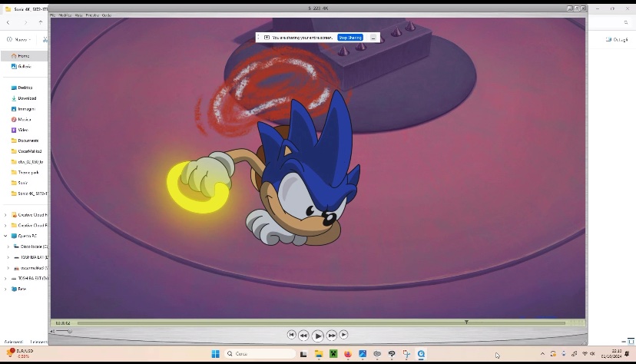Open the QuickTime Player icon in the taskbar
636x364 pixels.
[x=421, y=354]
